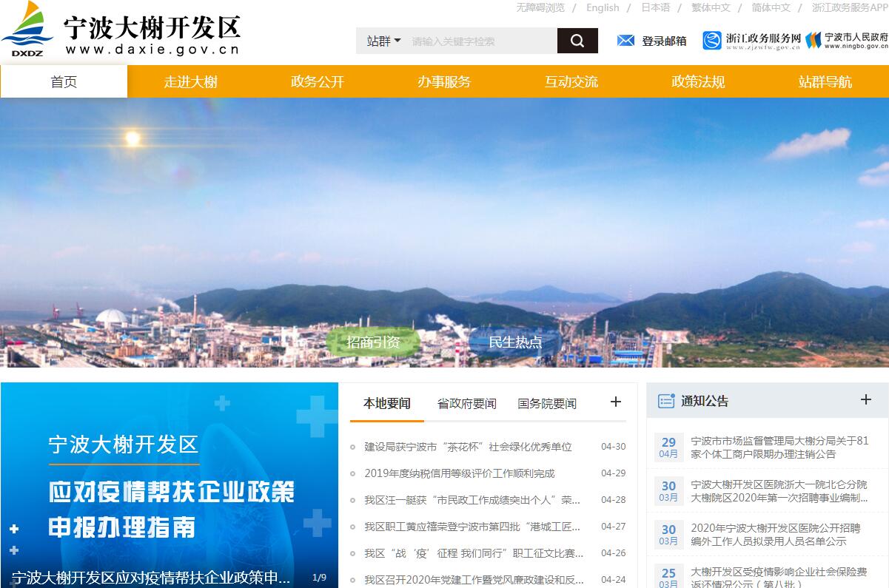Click the plus icon beside news tabs
This screenshot has height=588, width=889.
[x=615, y=402]
